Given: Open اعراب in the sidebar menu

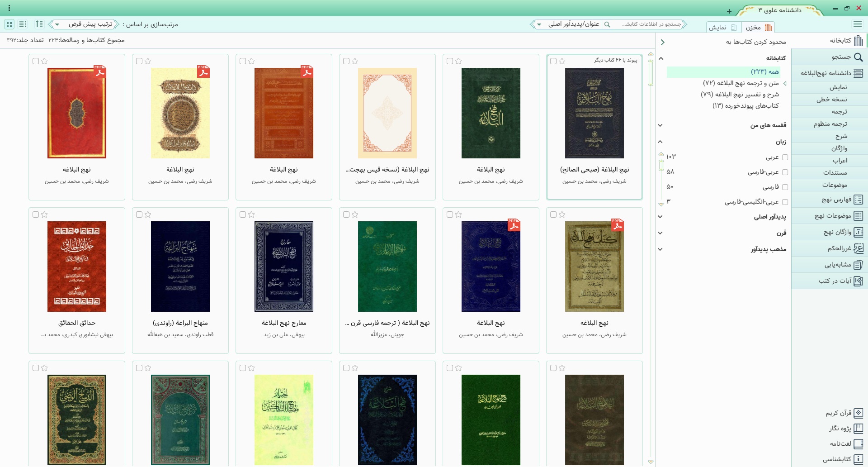Looking at the screenshot, I should tap(830, 161).
